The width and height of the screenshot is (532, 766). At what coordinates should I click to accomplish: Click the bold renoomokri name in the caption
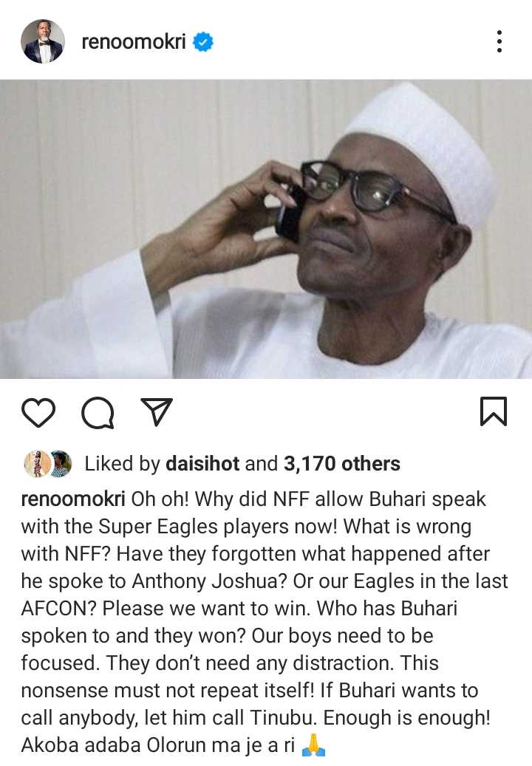(x=73, y=499)
